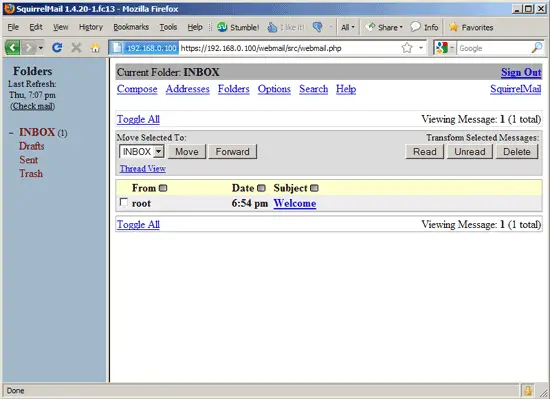
Task: Click the search magnifier icon
Action: 537,48
